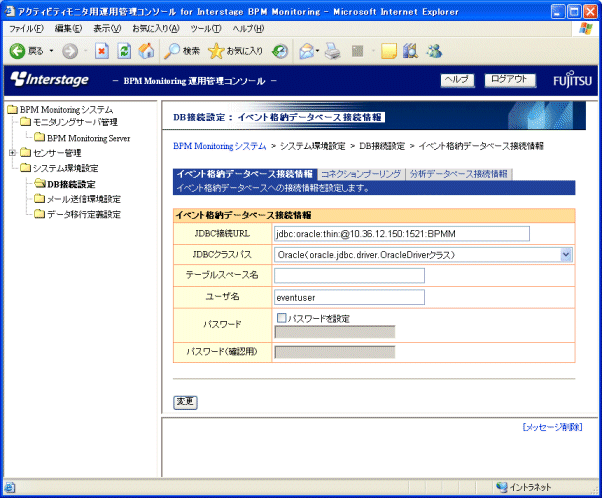602x498 pixels.
Task: Open the 表示(V) menu
Action: click(107, 29)
